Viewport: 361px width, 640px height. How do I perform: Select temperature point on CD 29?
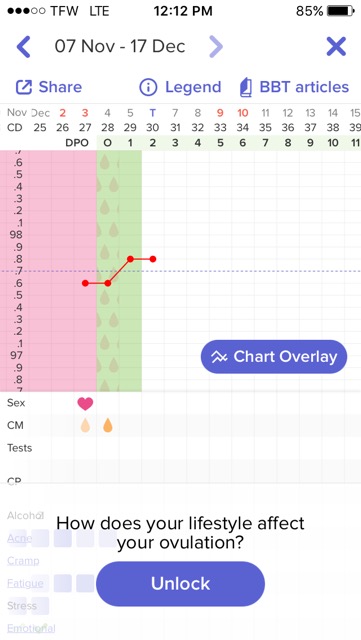pyautogui.click(x=130, y=259)
